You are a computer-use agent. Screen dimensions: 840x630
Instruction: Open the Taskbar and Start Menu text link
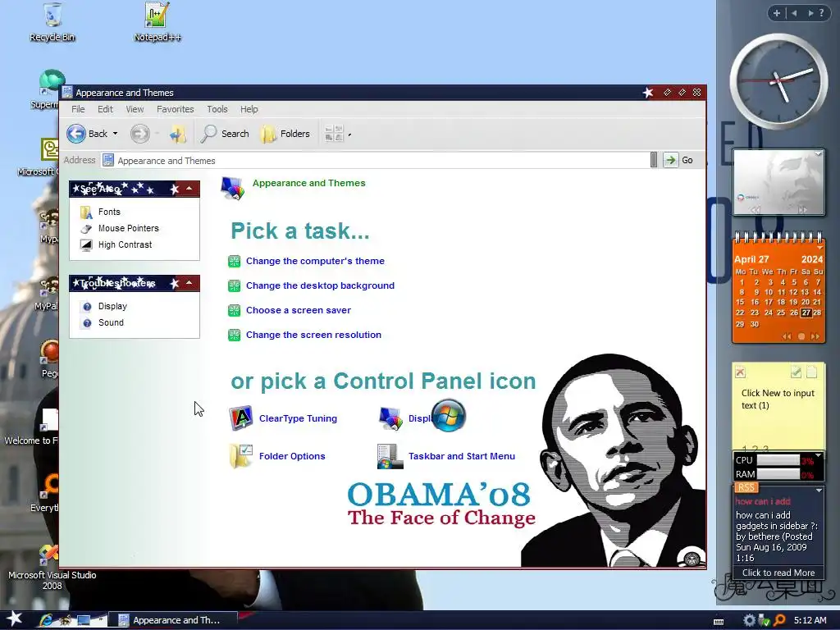462,456
